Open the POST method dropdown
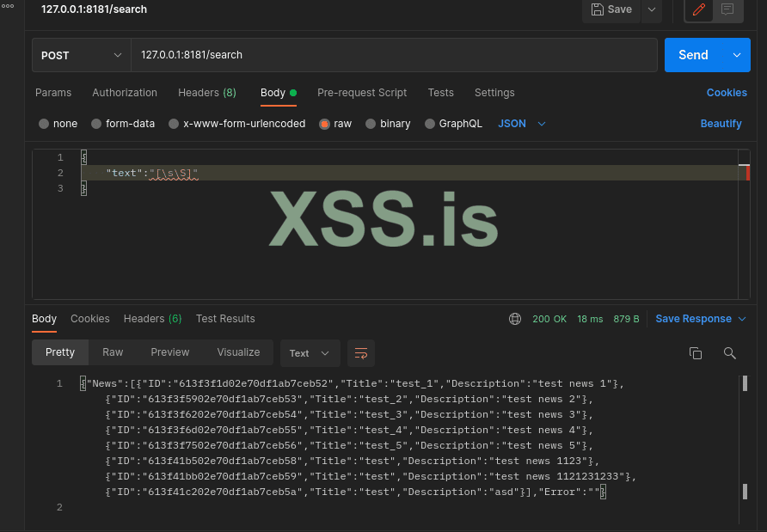The image size is (767, 532). point(81,55)
